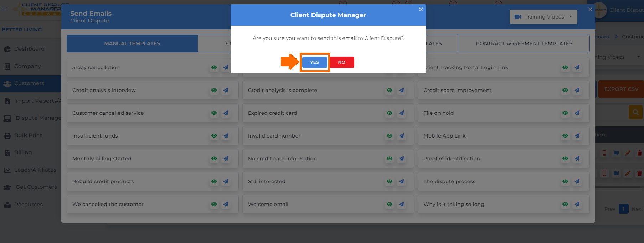Send Monthly billing started email

[x=226, y=159]
